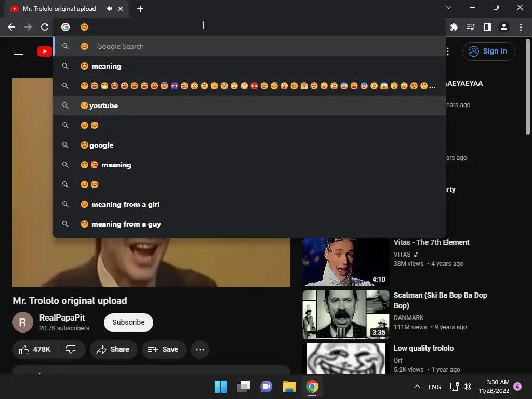Open the Chat app on taskbar

point(267,387)
